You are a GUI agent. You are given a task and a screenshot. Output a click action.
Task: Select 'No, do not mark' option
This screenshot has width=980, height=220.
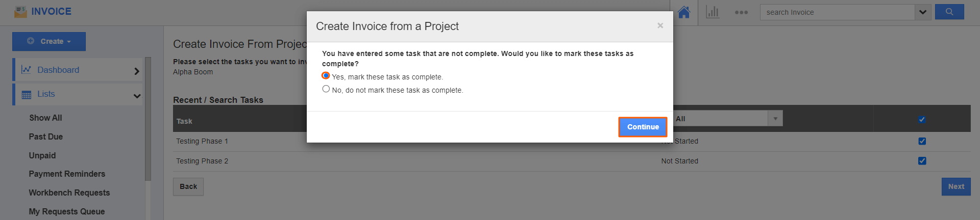(326, 89)
